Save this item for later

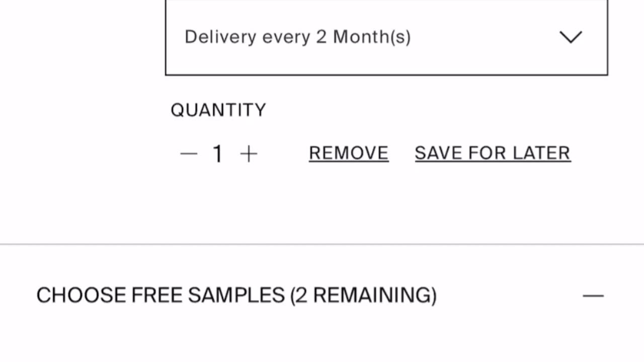[493, 153]
